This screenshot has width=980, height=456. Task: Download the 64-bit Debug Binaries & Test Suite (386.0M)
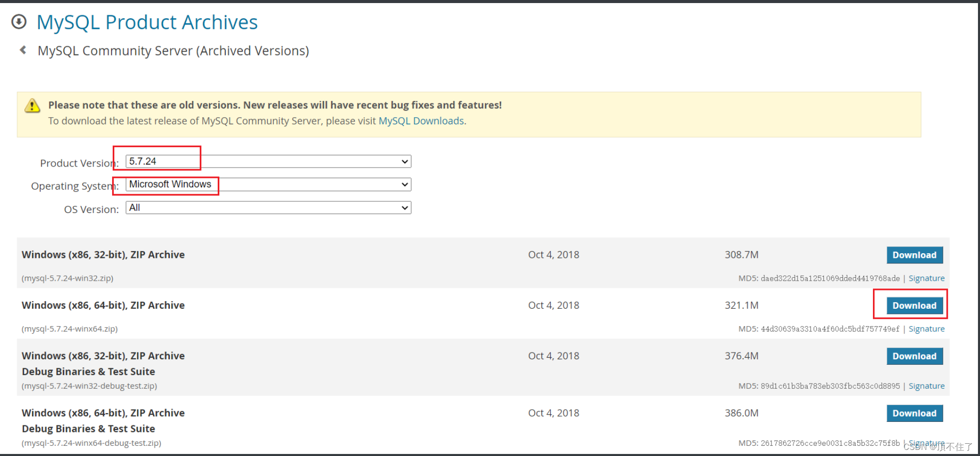pyautogui.click(x=915, y=413)
